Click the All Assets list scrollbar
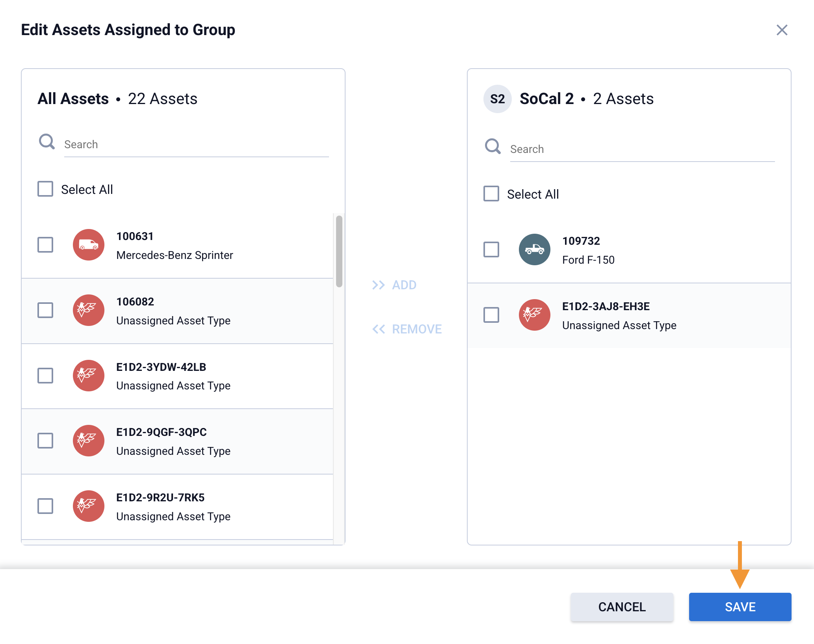Screen dimensions: 814x644 [339, 251]
